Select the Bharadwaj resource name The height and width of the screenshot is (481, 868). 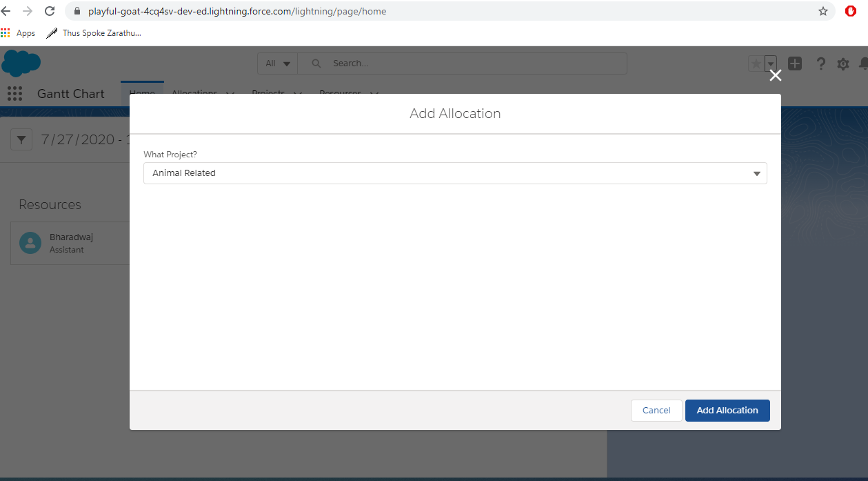pos(71,237)
